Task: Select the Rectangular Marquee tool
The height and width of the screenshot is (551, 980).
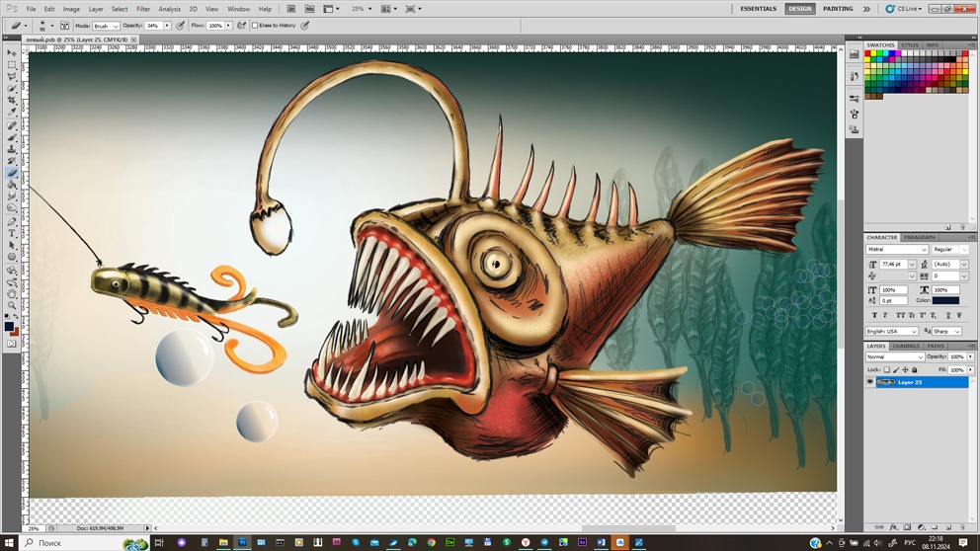Action: [x=12, y=65]
